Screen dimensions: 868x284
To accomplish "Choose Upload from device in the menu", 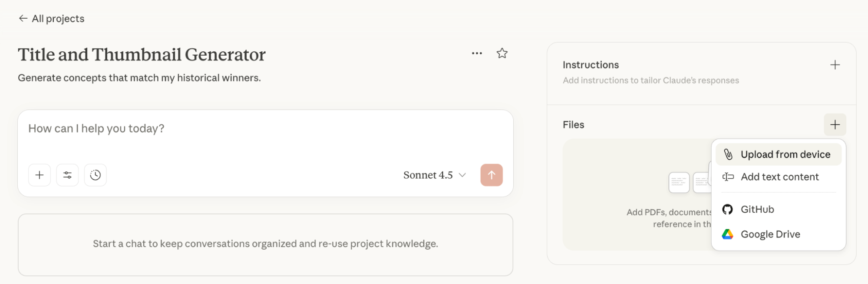I will tap(784, 154).
